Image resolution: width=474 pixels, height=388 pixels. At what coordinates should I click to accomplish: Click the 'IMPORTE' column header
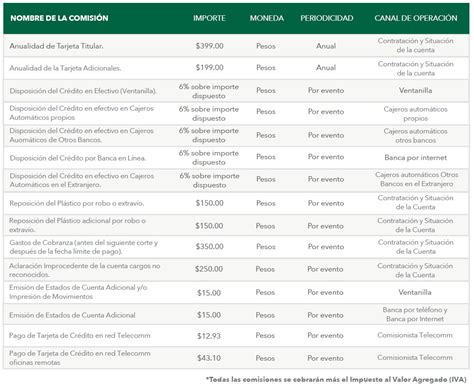[209, 18]
